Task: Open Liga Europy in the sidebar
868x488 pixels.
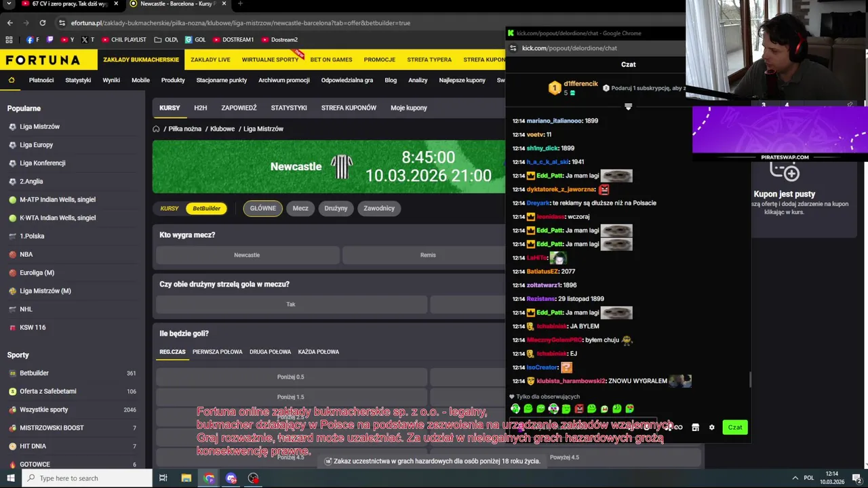Action: pos(36,145)
